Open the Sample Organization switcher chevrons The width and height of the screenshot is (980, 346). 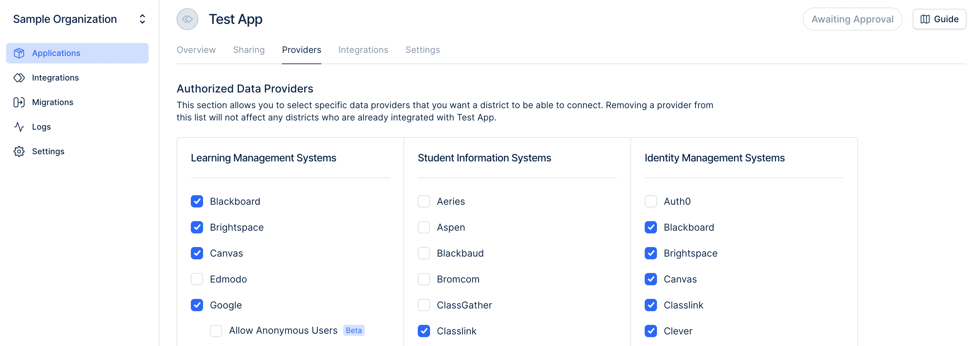pyautogui.click(x=142, y=19)
